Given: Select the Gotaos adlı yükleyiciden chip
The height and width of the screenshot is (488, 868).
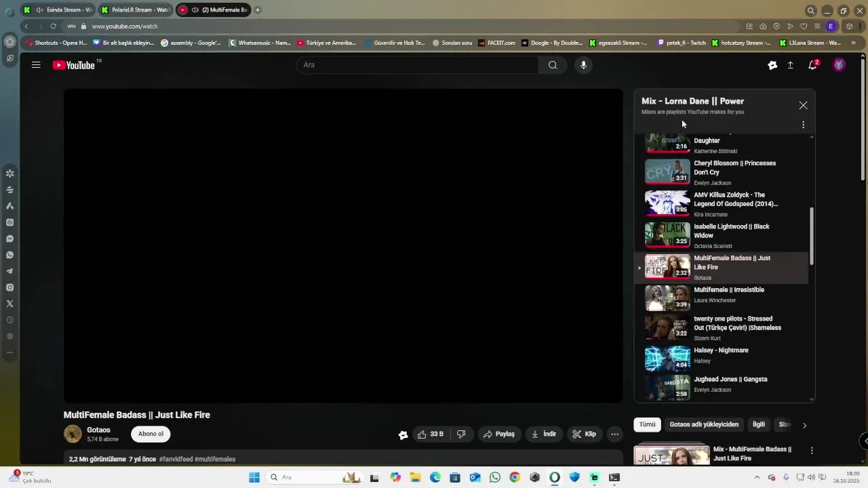Looking at the screenshot, I should click(x=704, y=424).
